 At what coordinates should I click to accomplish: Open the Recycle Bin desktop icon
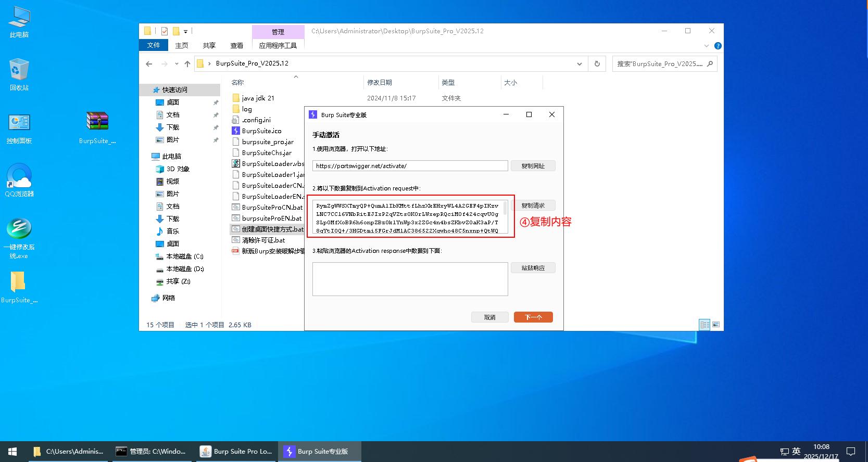pyautogui.click(x=19, y=73)
